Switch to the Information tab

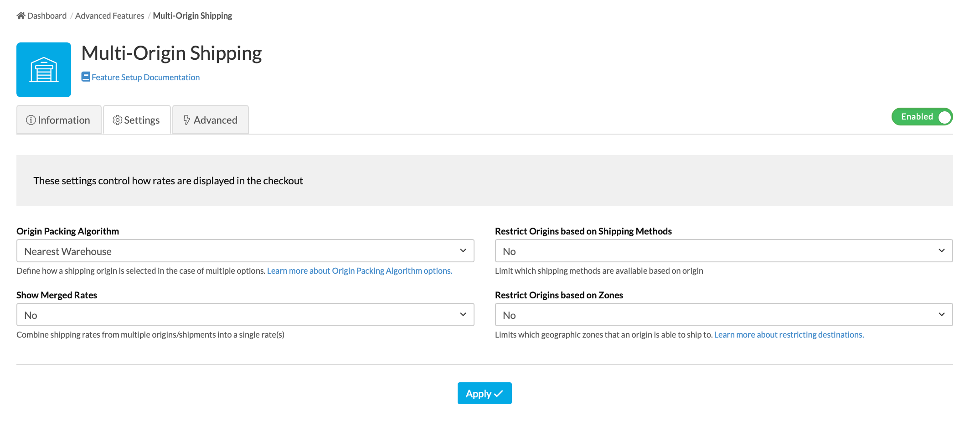[59, 120]
